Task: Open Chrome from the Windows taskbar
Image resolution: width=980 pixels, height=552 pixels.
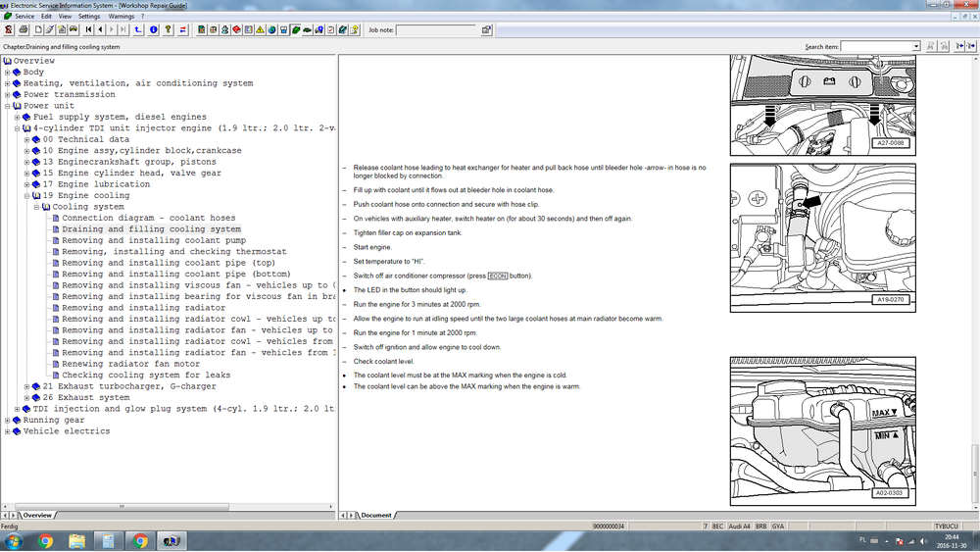Action: (46, 541)
